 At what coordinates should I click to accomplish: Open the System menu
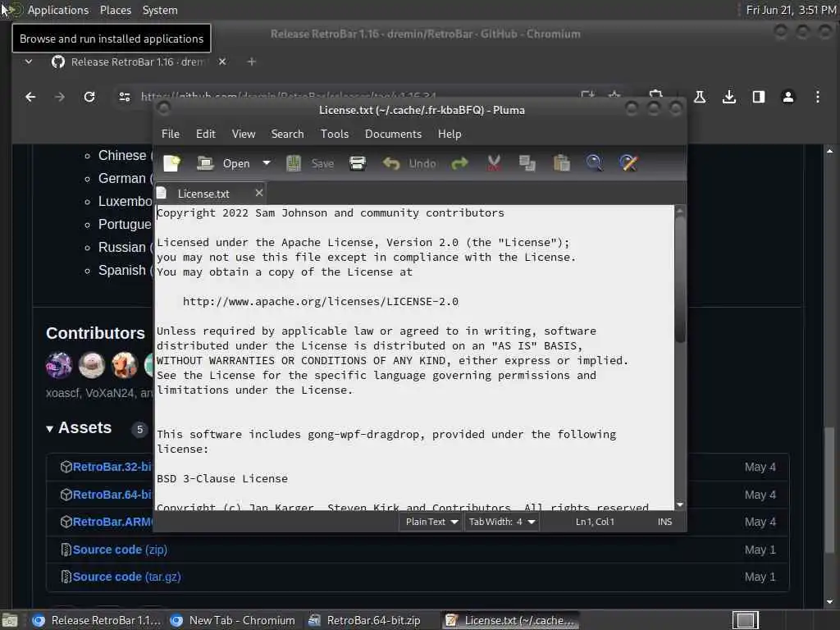pyautogui.click(x=160, y=10)
